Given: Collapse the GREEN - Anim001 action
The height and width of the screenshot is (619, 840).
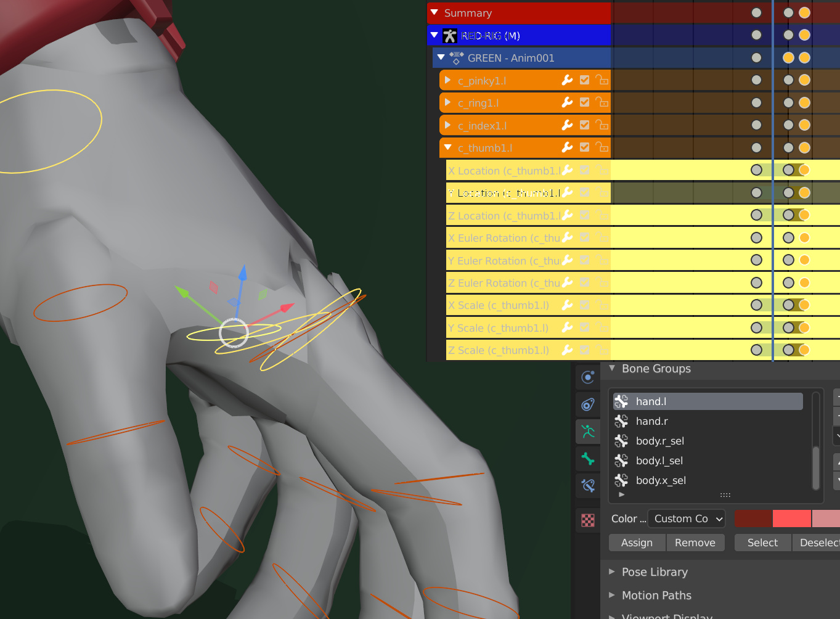Looking at the screenshot, I should (x=441, y=57).
